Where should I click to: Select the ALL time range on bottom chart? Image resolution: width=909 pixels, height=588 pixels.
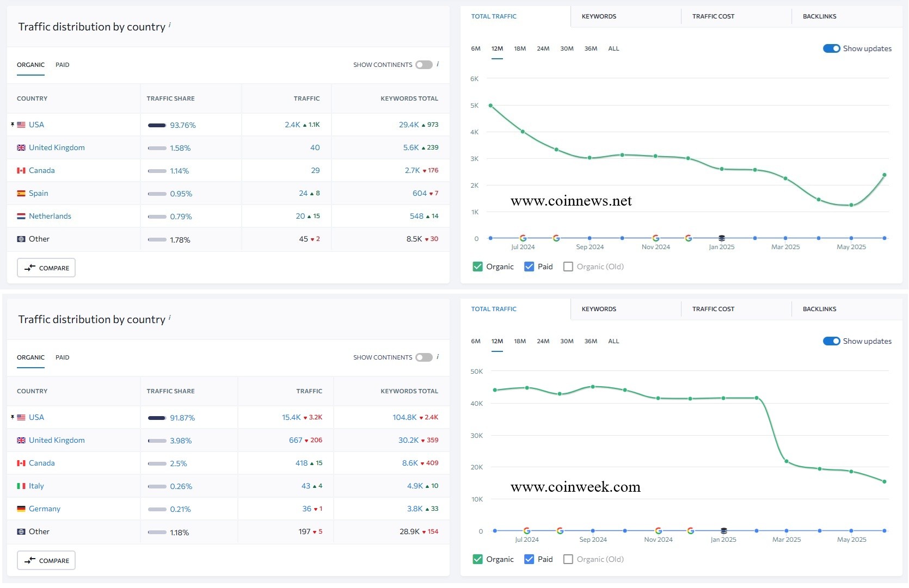pos(613,341)
